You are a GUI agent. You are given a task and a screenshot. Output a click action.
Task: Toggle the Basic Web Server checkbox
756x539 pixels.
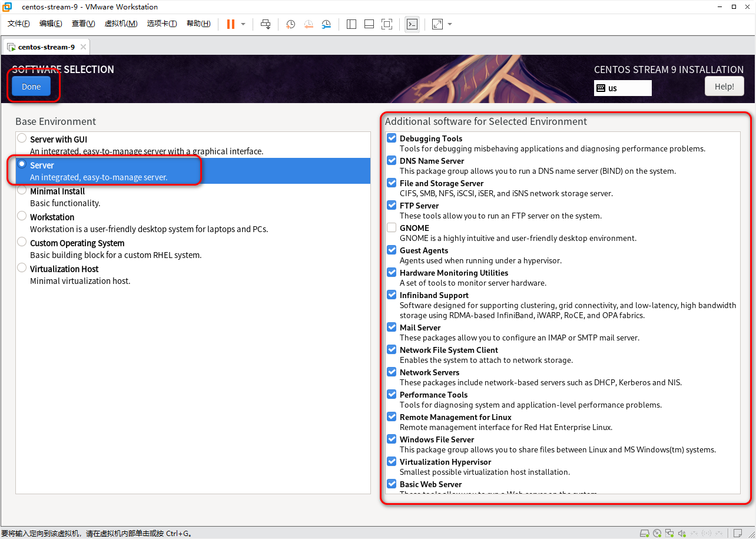pos(392,484)
